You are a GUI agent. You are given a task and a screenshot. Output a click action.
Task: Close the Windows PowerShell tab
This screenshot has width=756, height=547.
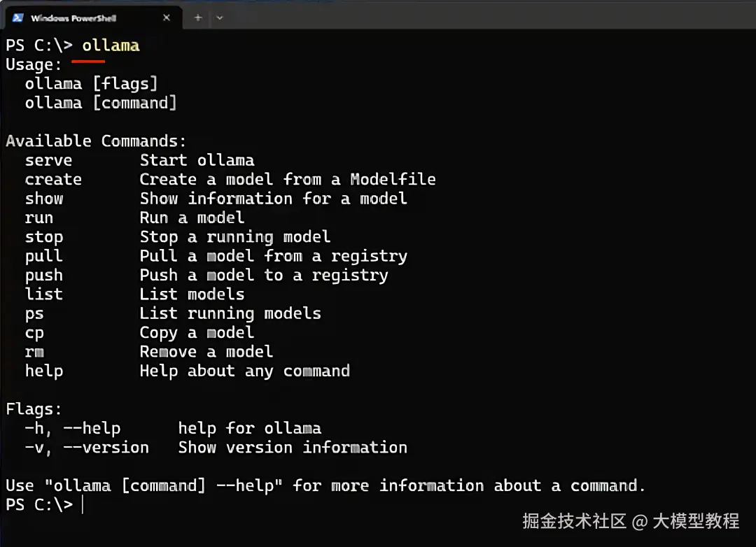click(x=167, y=17)
